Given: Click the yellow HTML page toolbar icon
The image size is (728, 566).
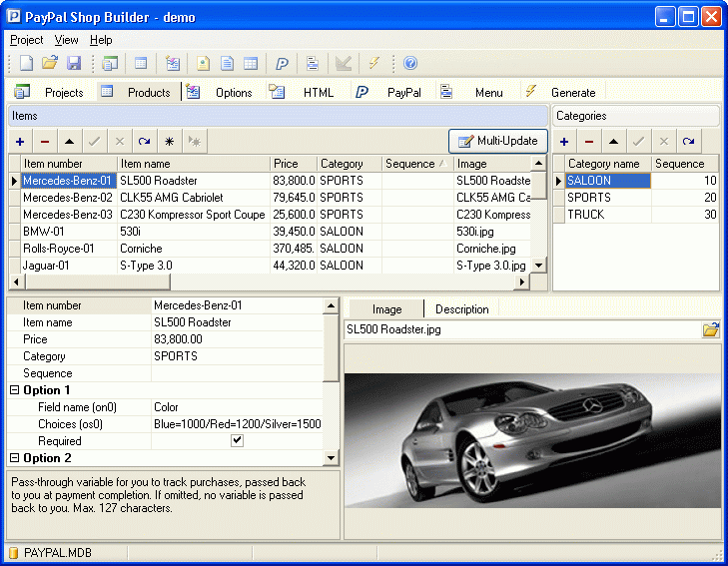Looking at the screenshot, I should 203,63.
